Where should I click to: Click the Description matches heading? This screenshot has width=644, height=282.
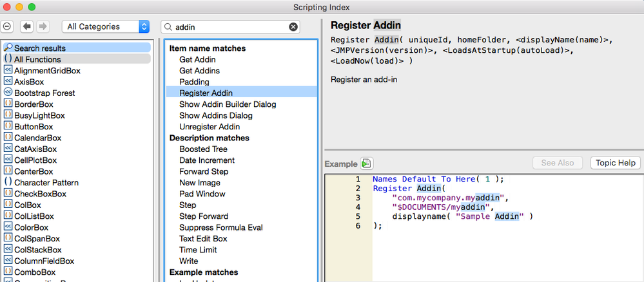[x=209, y=138]
